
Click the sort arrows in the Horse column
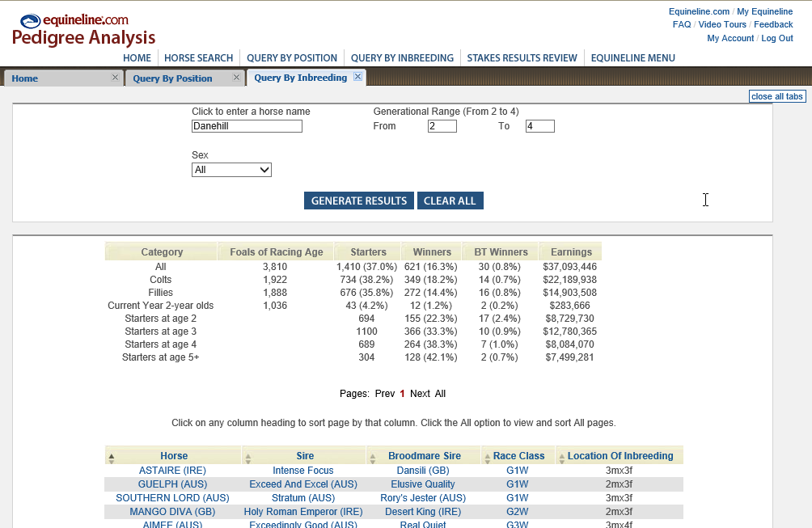click(111, 457)
